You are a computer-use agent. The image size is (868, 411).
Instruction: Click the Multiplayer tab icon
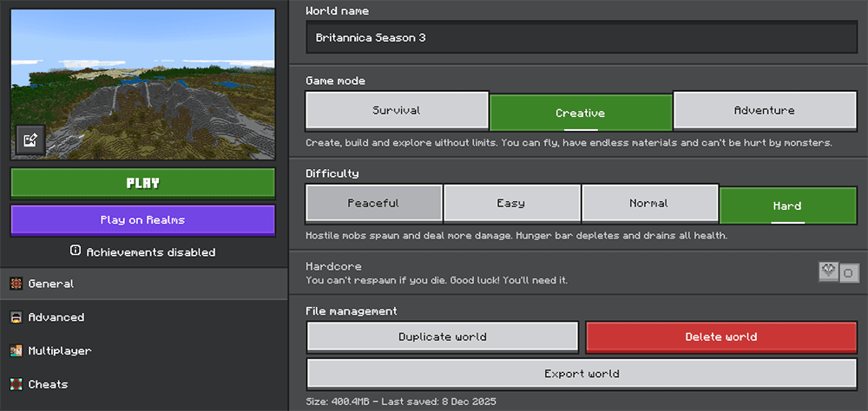(x=16, y=350)
